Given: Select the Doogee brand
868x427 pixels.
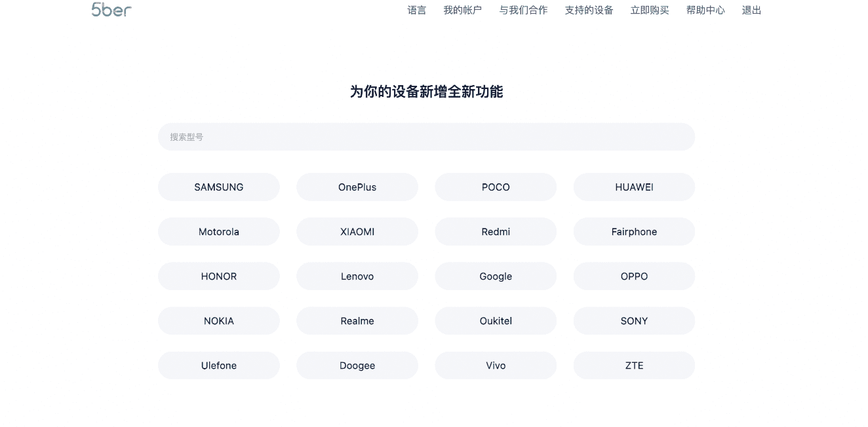Looking at the screenshot, I should (x=357, y=365).
